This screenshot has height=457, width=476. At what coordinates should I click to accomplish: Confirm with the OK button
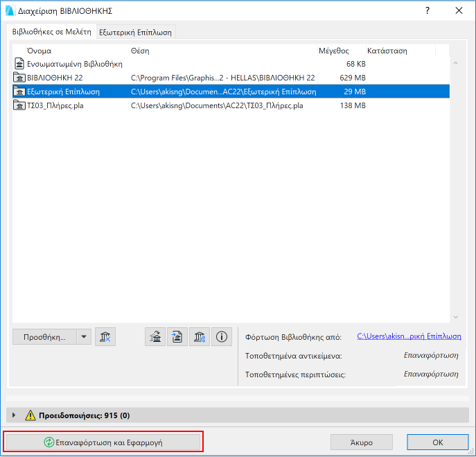pyautogui.click(x=438, y=442)
